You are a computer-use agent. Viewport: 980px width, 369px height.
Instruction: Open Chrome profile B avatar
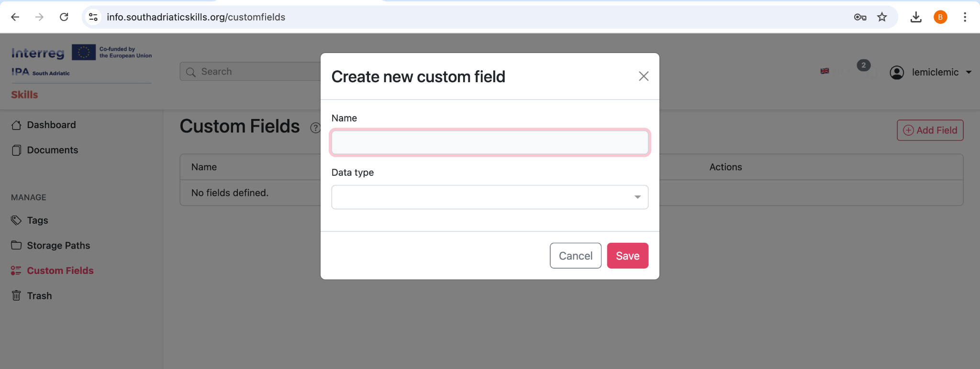[940, 17]
